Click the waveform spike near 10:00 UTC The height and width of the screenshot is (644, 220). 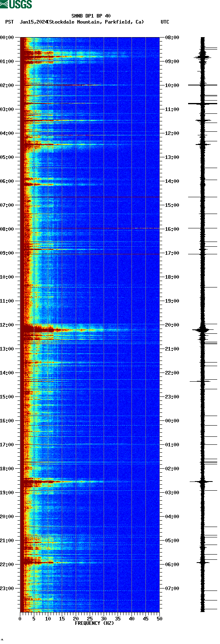coord(202,85)
